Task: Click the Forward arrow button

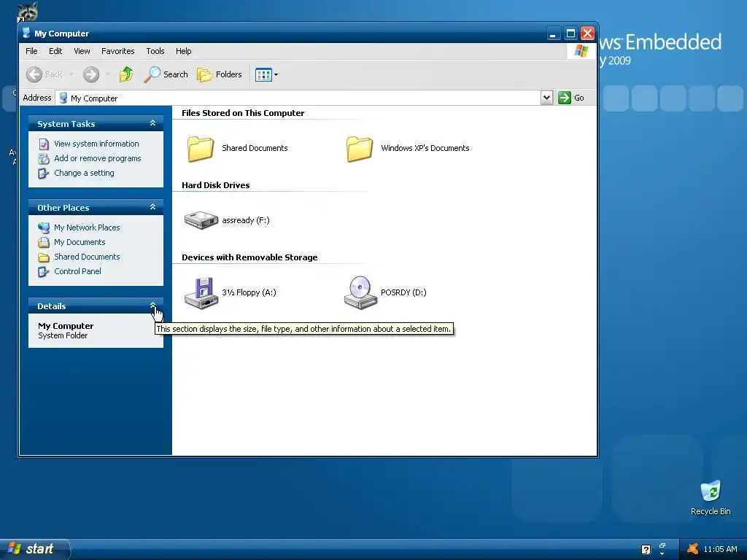Action: pyautogui.click(x=91, y=74)
